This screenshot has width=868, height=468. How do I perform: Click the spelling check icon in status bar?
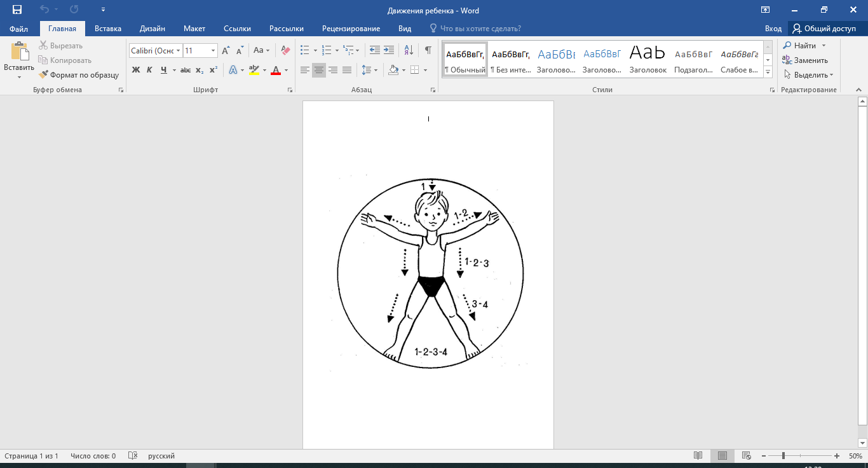(x=132, y=456)
